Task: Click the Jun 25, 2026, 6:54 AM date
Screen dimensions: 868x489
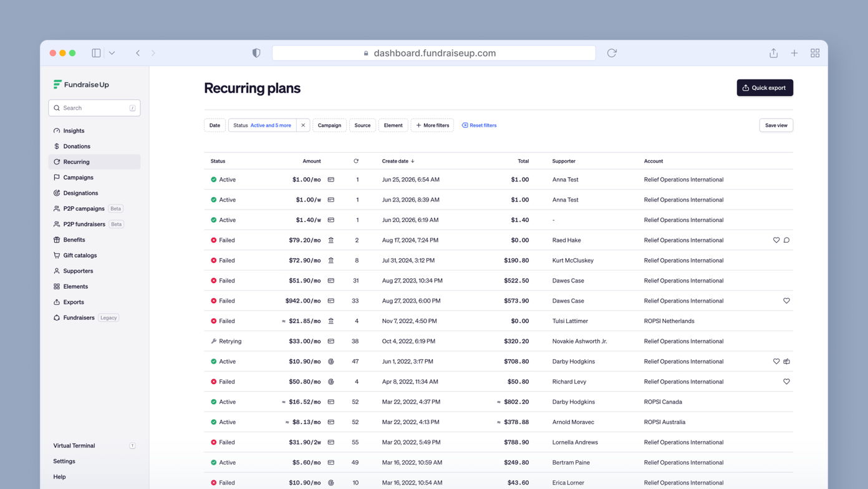Action: tap(410, 180)
